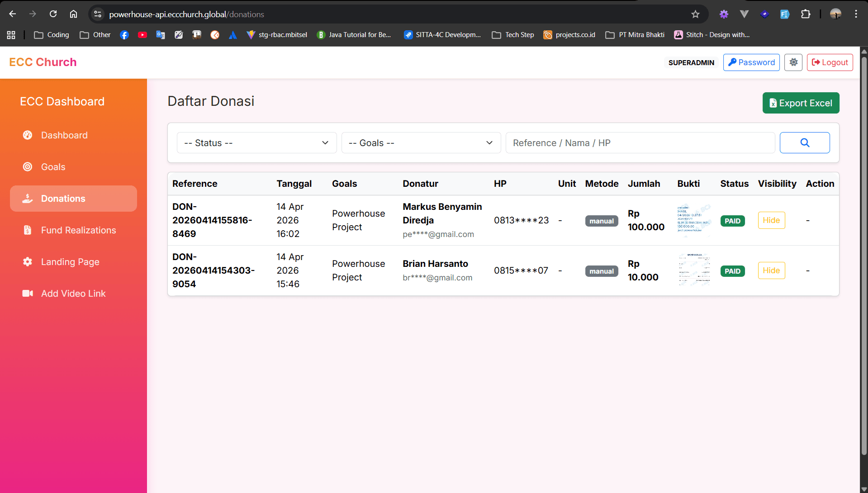Viewport: 868px width, 493px height.
Task: Hide donation from Markus Benyamin Diredja
Action: tap(771, 220)
